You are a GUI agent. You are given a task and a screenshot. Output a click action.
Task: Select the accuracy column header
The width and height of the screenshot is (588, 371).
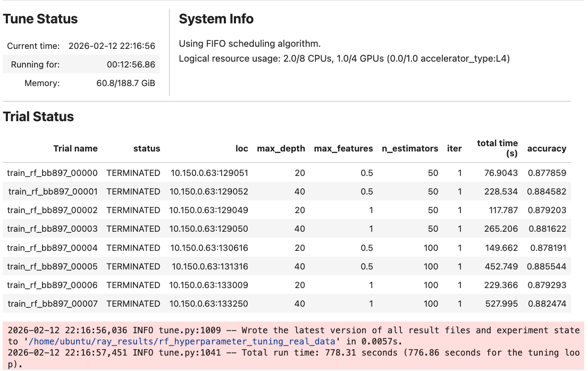[x=547, y=149]
